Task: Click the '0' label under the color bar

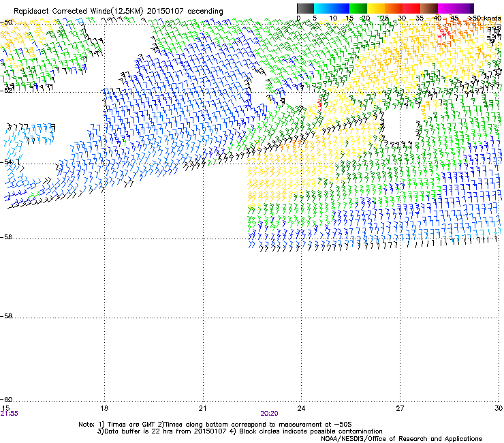Action: (298, 18)
